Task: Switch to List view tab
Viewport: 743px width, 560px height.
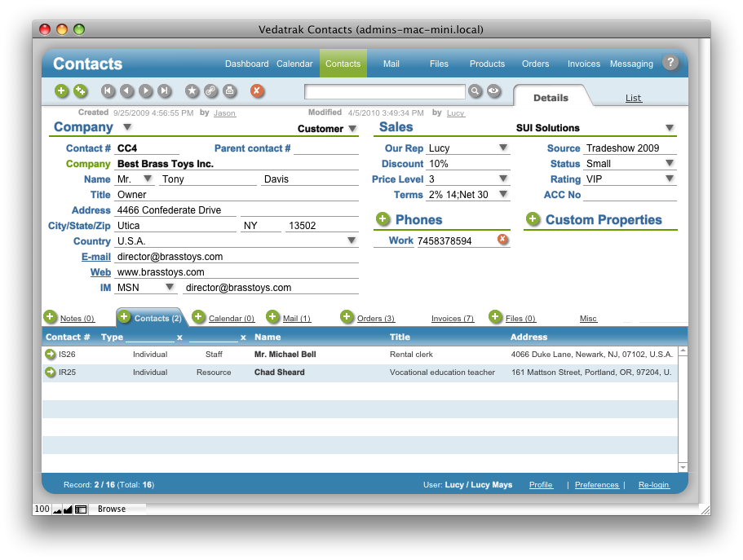Action: pos(633,98)
